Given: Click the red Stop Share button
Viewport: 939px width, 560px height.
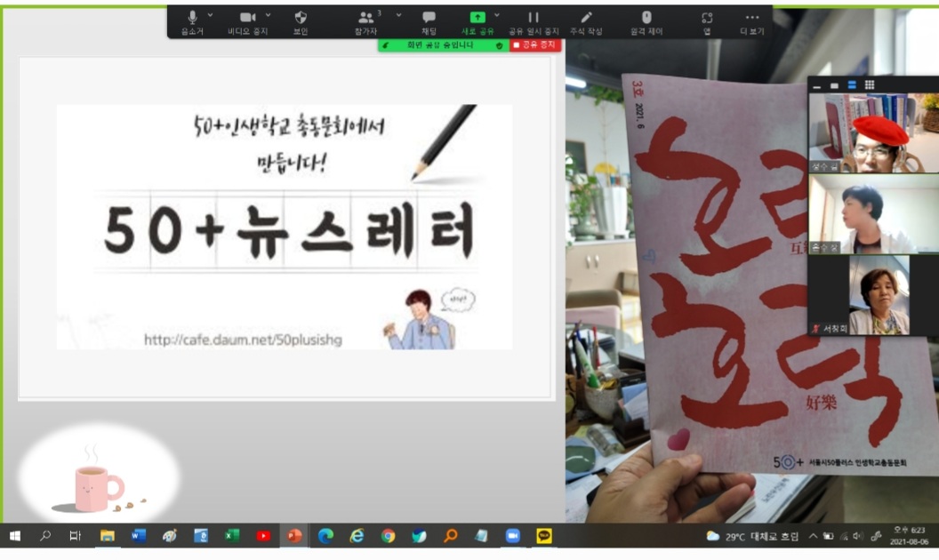Looking at the screenshot, I should pos(534,44).
